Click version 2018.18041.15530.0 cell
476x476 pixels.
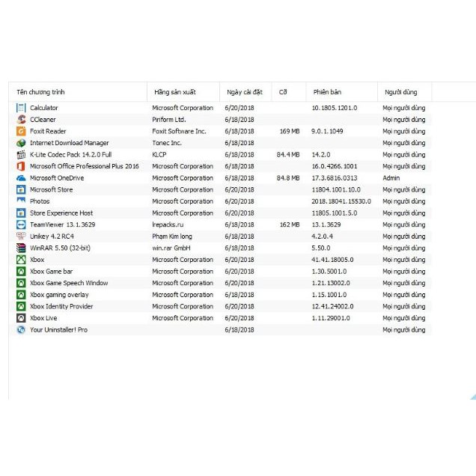(341, 201)
